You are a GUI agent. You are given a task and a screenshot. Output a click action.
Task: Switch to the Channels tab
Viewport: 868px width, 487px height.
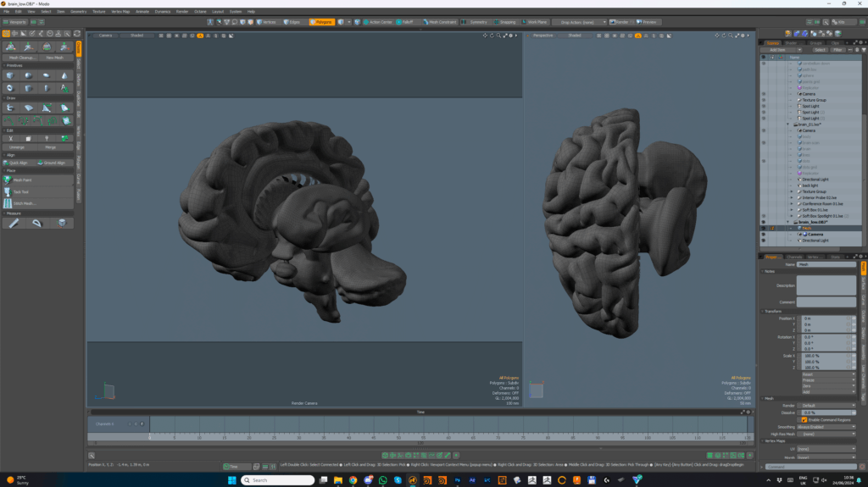(794, 257)
